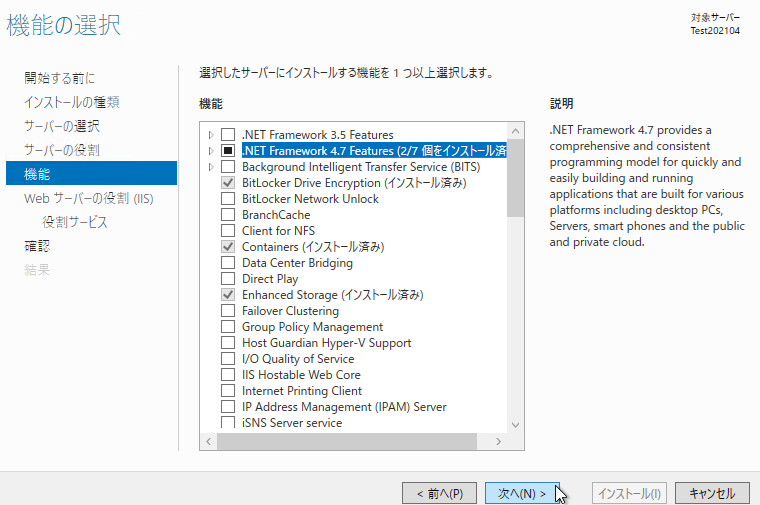Click the horizontal scroll-left arrow
760x505 pixels.
208,442
